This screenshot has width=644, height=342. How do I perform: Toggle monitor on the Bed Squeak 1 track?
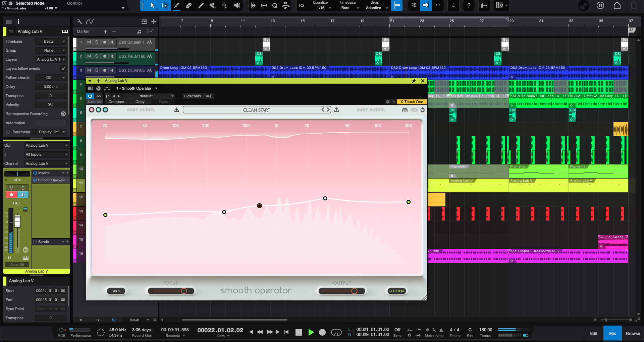pyautogui.click(x=113, y=42)
